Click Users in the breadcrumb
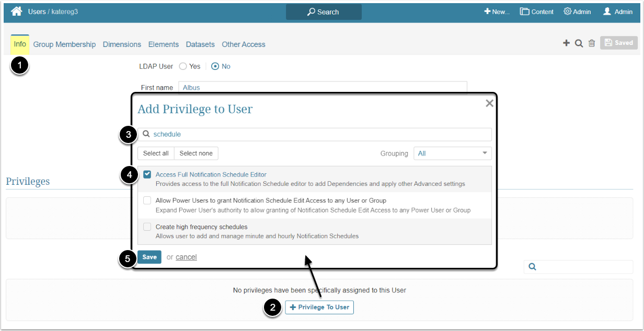This screenshot has height=331, width=644. pos(37,11)
